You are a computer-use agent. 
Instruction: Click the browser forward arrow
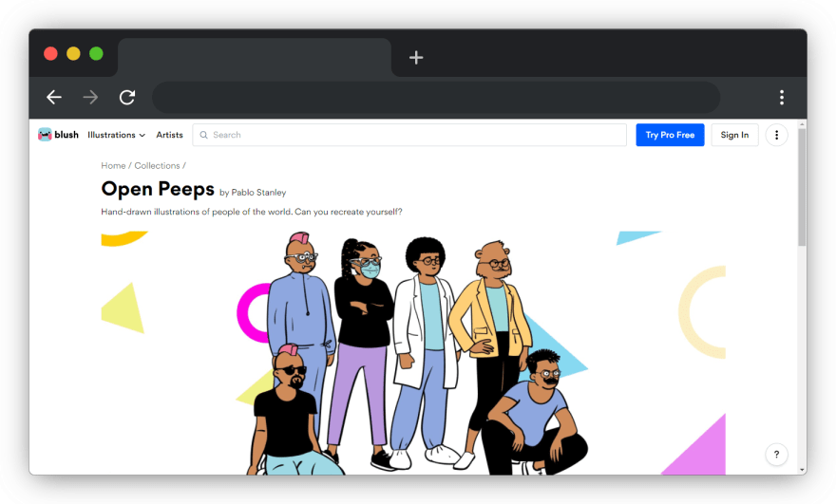90,97
